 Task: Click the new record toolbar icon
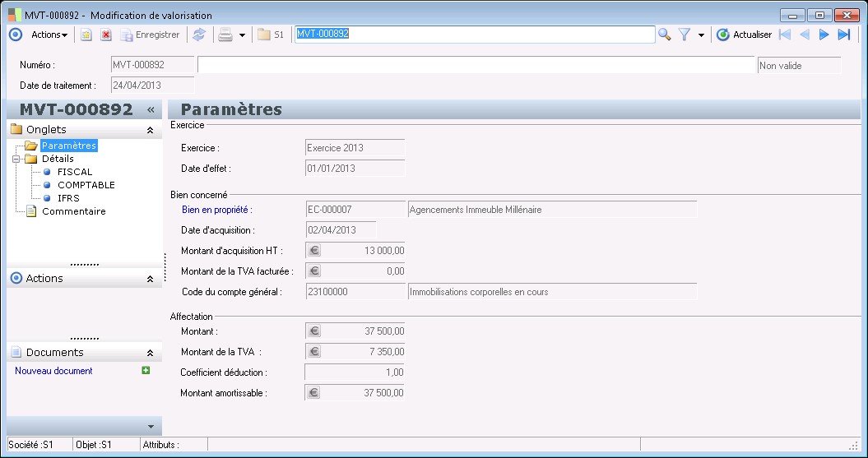(x=86, y=35)
